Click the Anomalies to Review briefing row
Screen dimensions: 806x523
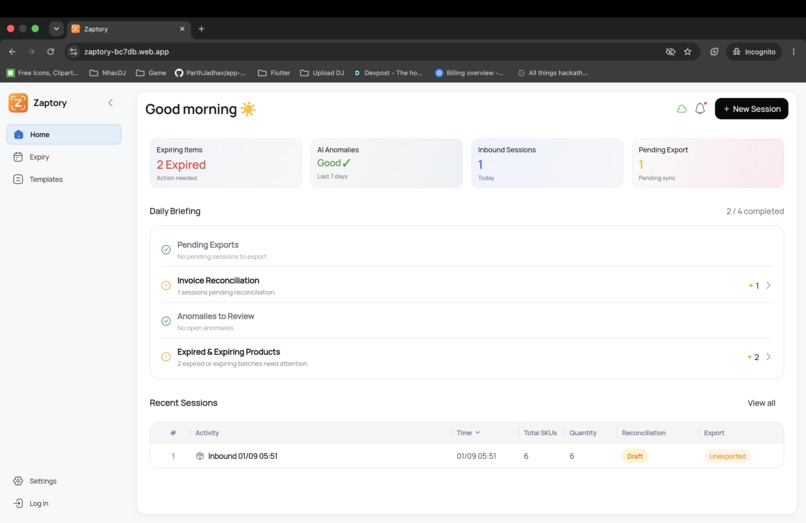click(467, 321)
